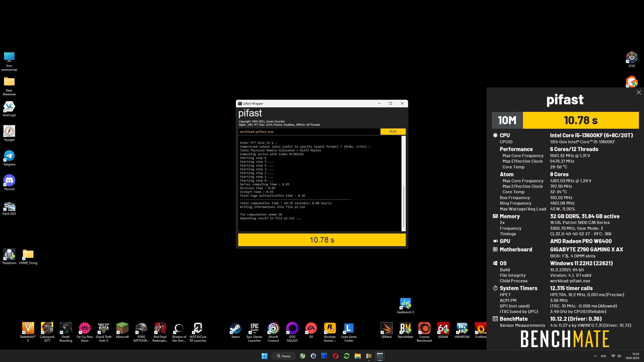
Task: Switch the РУС input language indicator
Action: tap(604, 356)
